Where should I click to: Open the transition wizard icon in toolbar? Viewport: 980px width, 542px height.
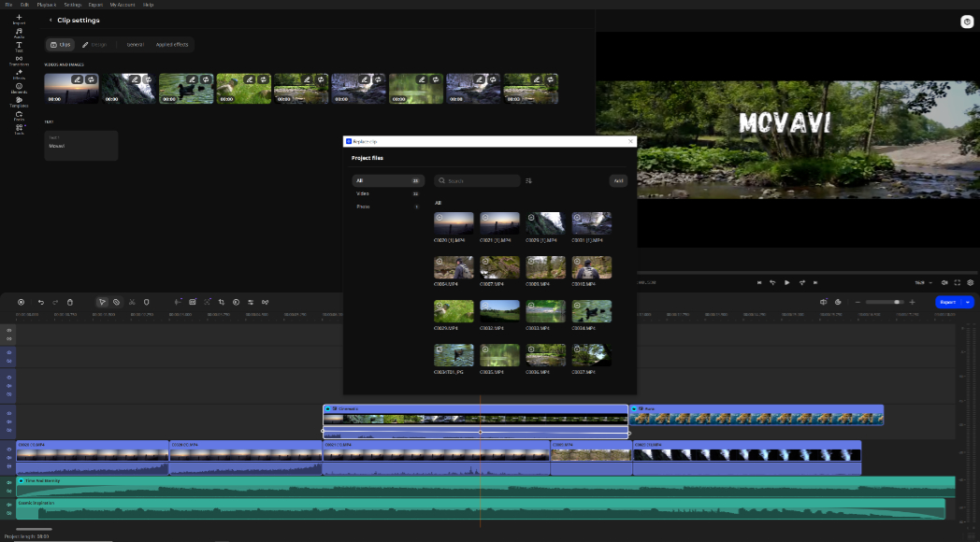pos(265,302)
